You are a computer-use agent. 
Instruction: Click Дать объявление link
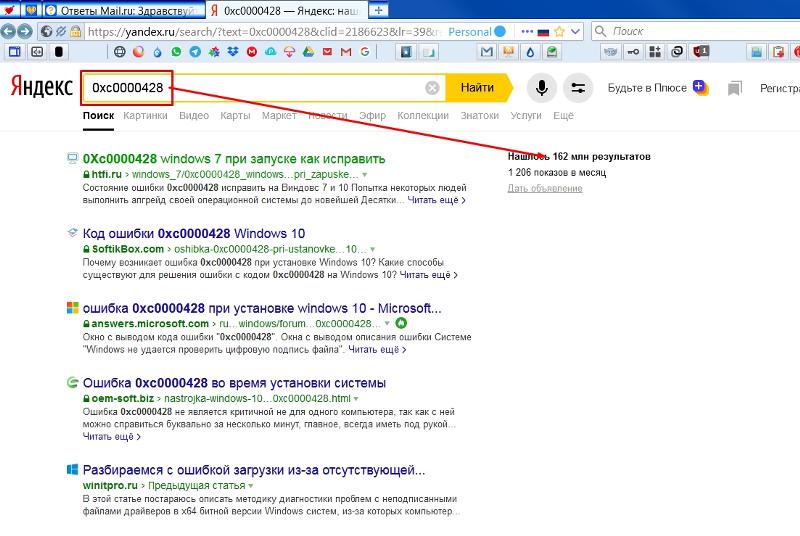click(545, 188)
